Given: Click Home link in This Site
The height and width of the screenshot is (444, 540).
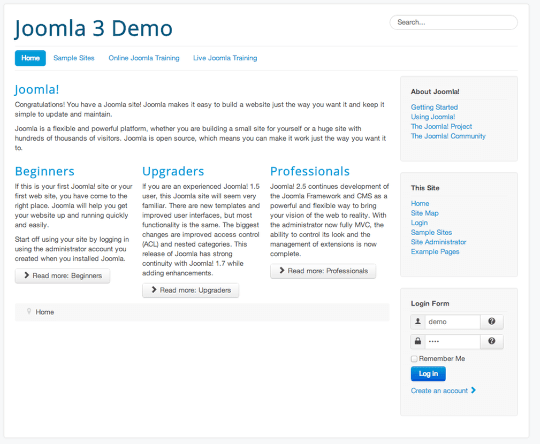Looking at the screenshot, I should coord(420,203).
